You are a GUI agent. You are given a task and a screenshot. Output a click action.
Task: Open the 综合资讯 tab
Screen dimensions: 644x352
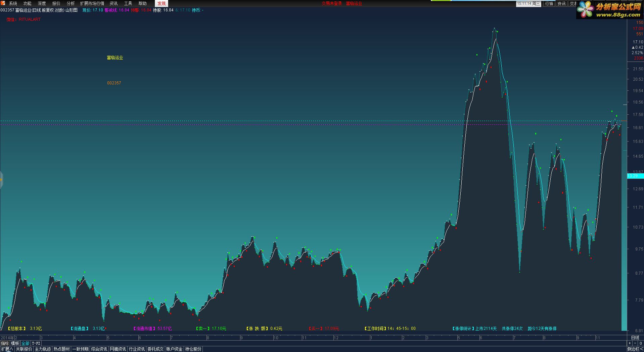coord(99,349)
